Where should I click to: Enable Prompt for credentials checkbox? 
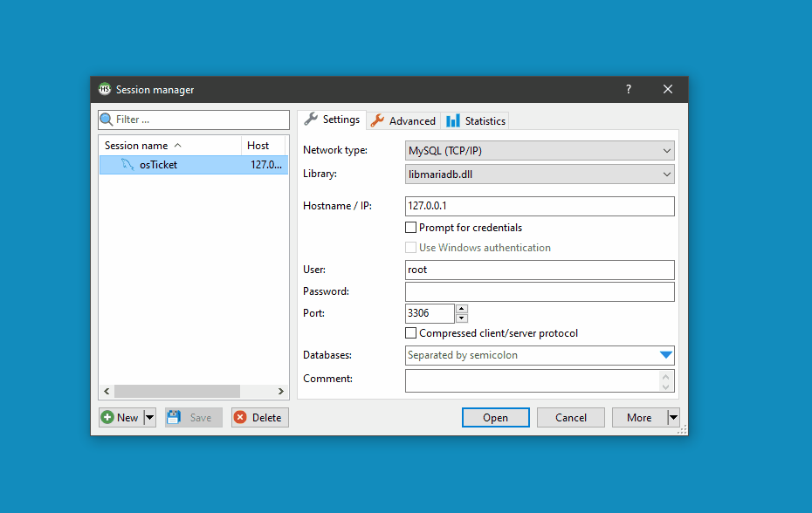[410, 227]
